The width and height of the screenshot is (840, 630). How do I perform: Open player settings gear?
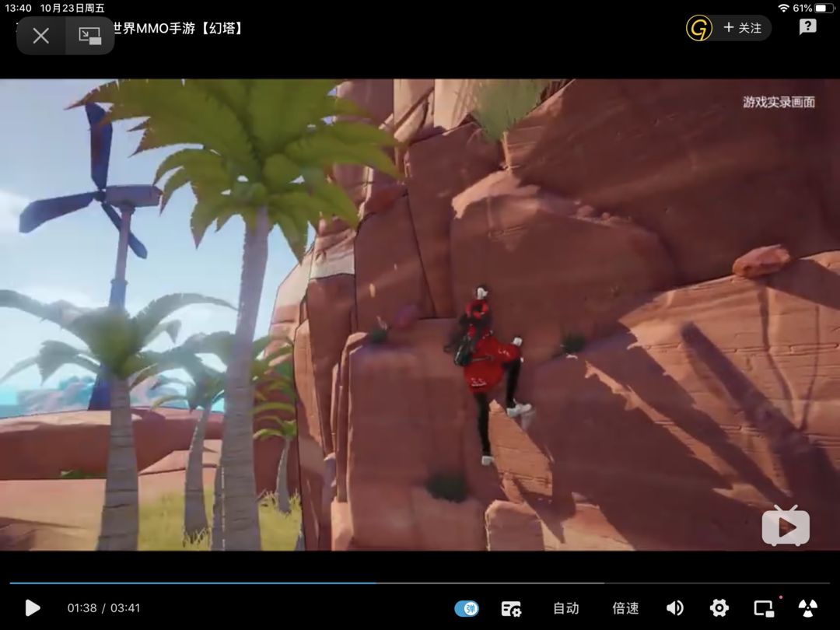(719, 608)
